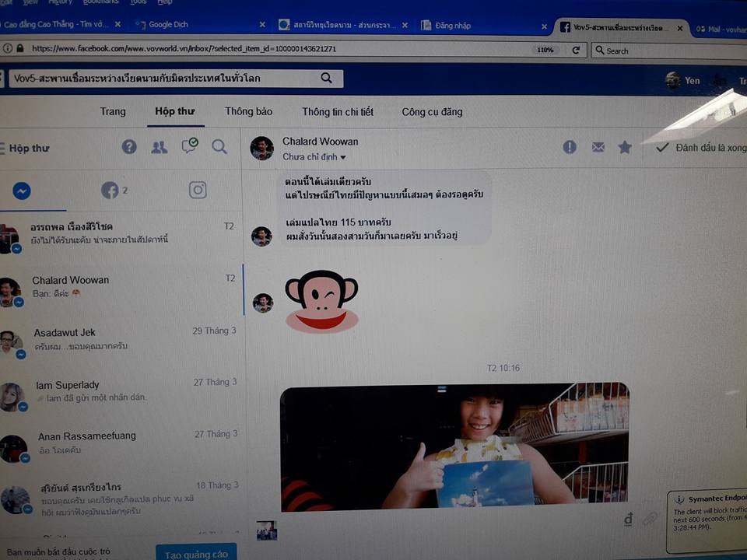747x560 pixels.
Task: Open the inbox help question mark icon
Action: click(x=129, y=147)
